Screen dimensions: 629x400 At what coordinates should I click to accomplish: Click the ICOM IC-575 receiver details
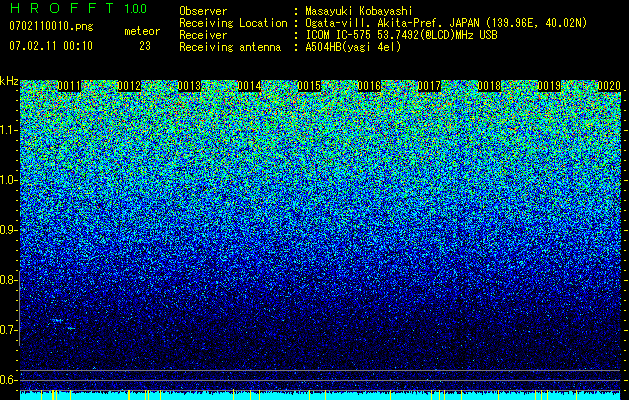tap(401, 35)
